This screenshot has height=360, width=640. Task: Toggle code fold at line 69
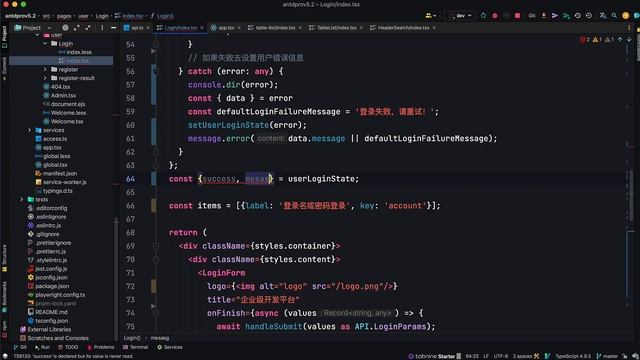pos(156,246)
